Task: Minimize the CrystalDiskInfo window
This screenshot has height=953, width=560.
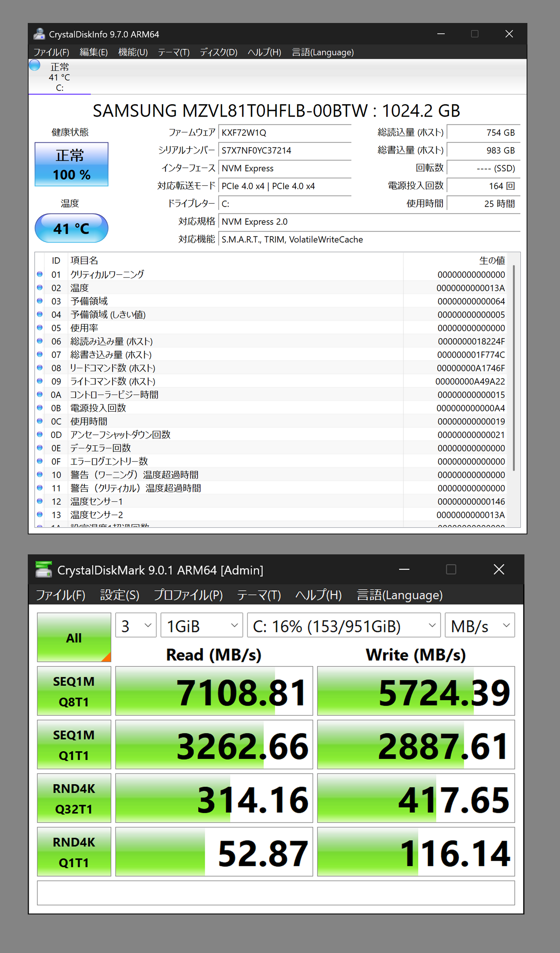Action: click(x=440, y=34)
